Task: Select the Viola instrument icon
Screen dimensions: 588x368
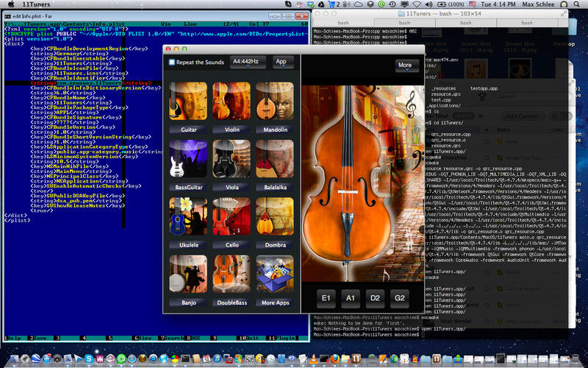Action: pyautogui.click(x=232, y=158)
